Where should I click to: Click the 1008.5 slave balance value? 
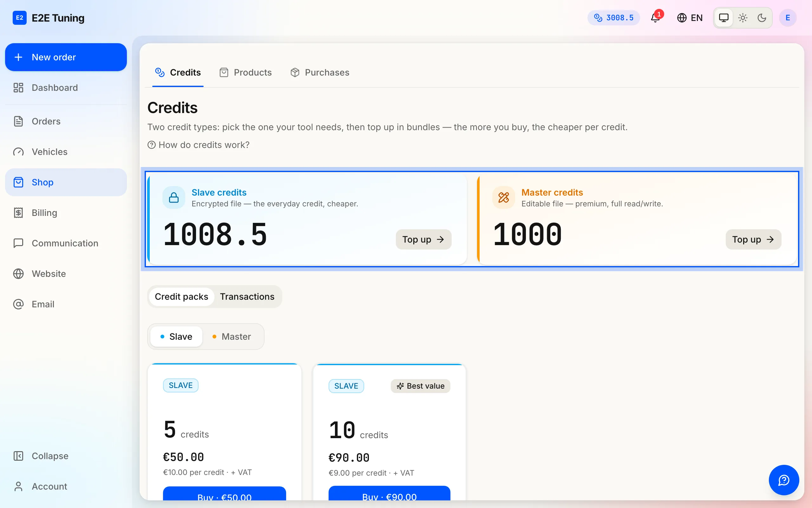point(215,235)
